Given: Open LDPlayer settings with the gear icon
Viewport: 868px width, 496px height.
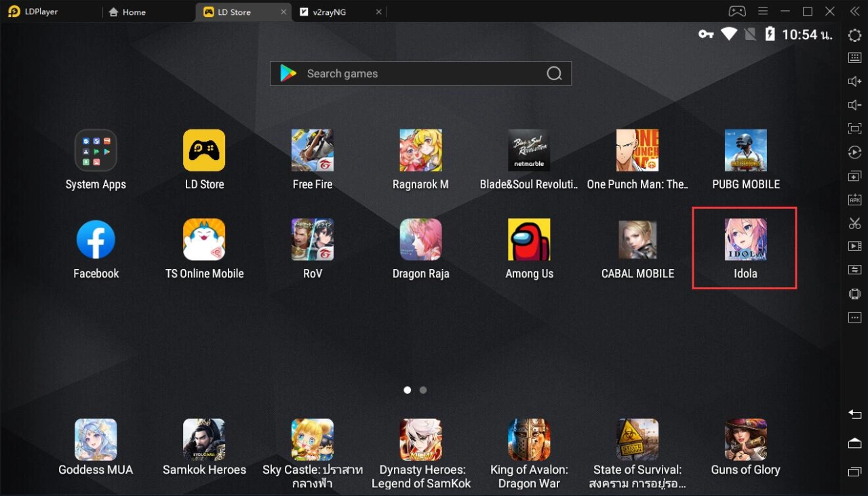Looking at the screenshot, I should [854, 35].
